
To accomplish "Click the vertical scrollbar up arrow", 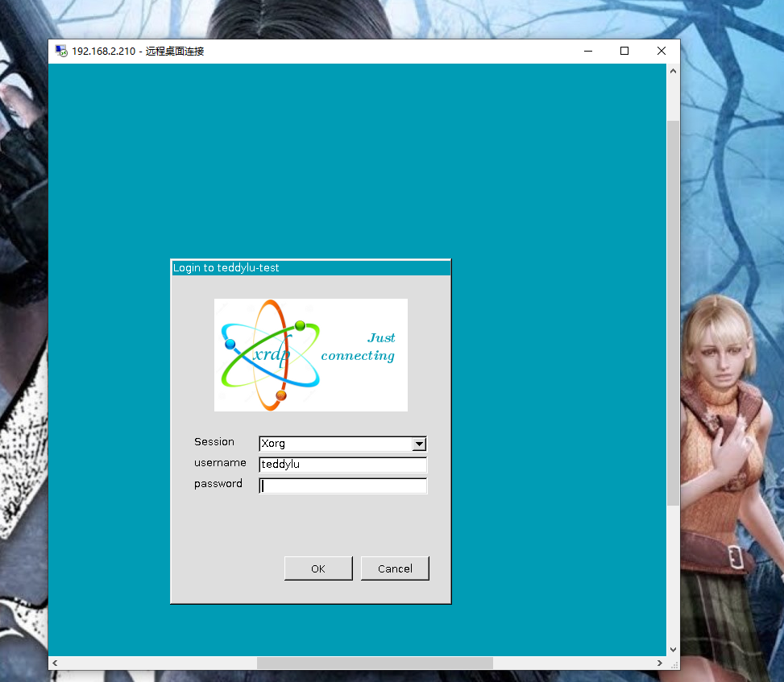I will (x=673, y=71).
